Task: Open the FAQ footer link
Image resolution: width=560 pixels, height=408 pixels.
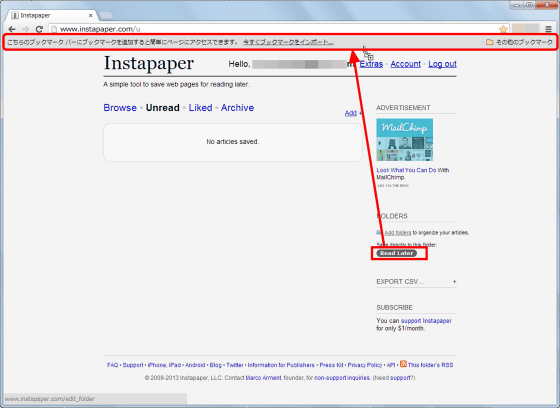Action: tap(112, 365)
